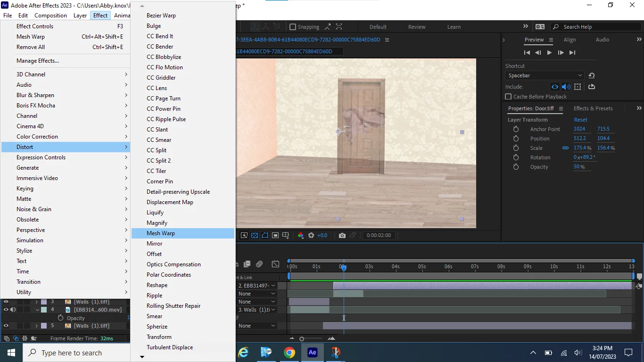
Task: Click the Search Help field
Action: 596,27
